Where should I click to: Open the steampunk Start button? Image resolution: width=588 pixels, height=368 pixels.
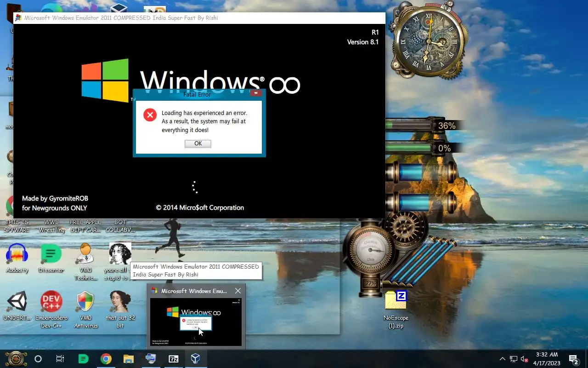click(16, 359)
